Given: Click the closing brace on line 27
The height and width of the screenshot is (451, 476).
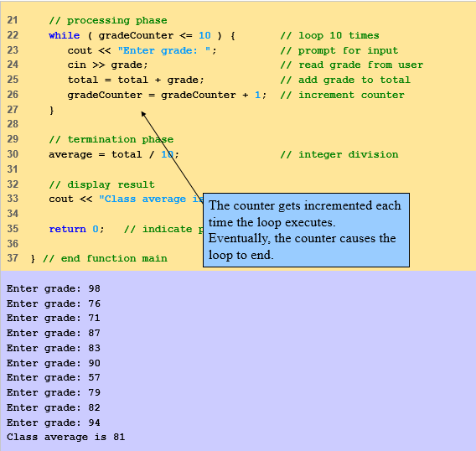Looking at the screenshot, I should [52, 110].
